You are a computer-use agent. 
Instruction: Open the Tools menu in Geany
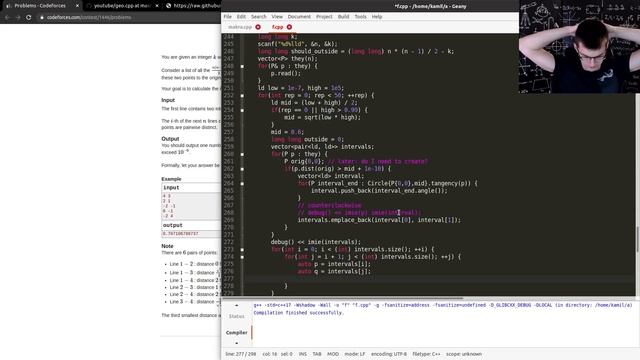click(x=360, y=17)
